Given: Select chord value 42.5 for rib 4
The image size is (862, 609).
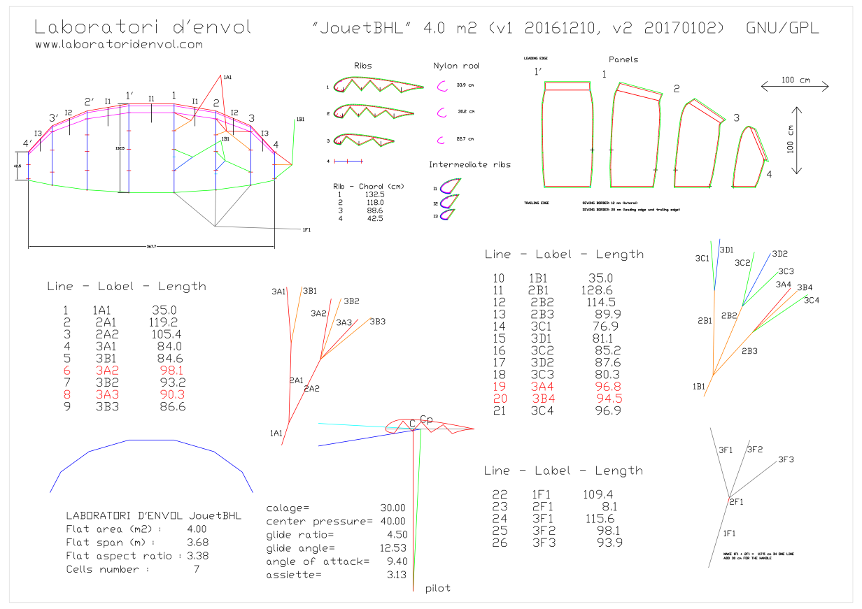Looking at the screenshot, I should [x=375, y=219].
